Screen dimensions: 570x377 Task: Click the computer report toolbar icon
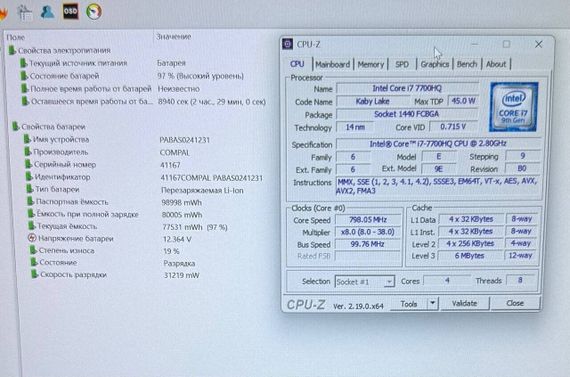click(x=25, y=13)
